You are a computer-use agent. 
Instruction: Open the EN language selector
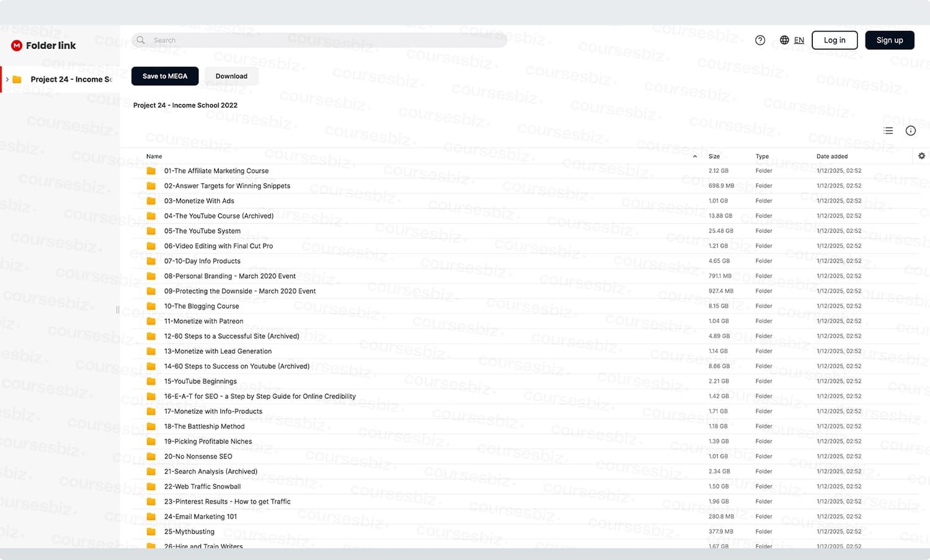pos(799,40)
